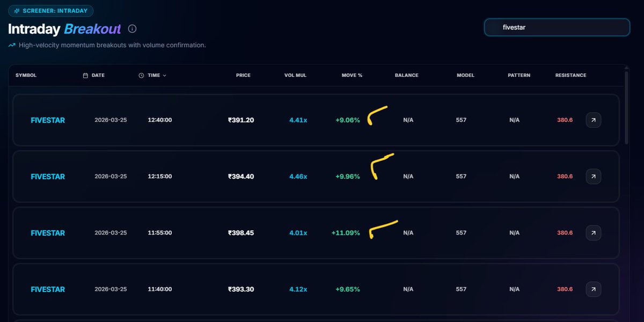Open details arrow for the 12:40:00 breakout row
This screenshot has height=322, width=644.
[593, 120]
